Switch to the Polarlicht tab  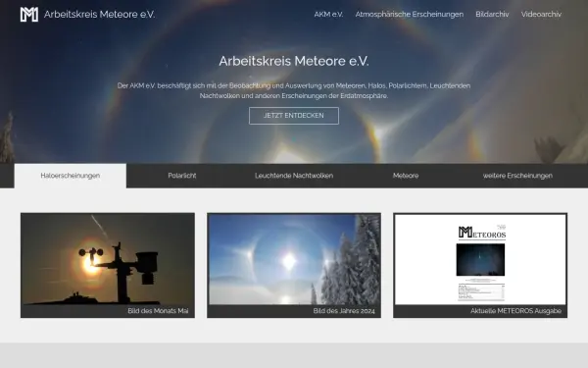182,176
